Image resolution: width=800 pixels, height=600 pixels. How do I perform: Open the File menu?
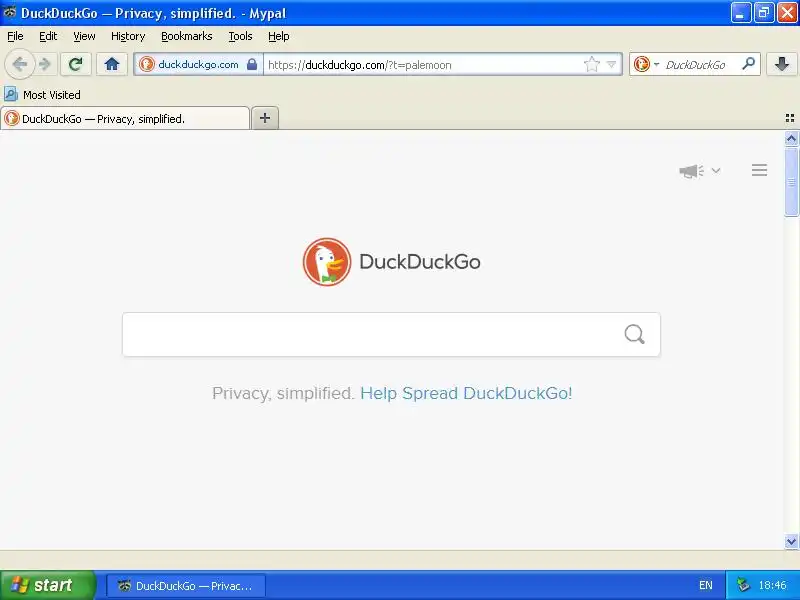click(15, 36)
